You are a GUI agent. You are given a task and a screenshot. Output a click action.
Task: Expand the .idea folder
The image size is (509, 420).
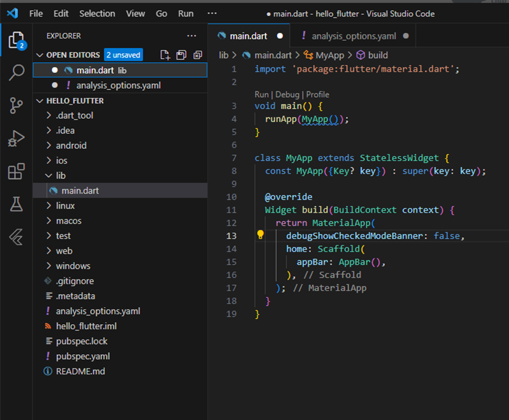pos(49,130)
